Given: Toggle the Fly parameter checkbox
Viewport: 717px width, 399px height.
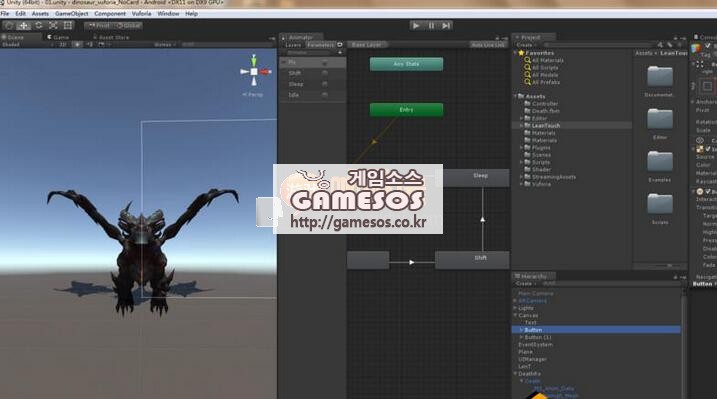Looking at the screenshot, I should (x=325, y=63).
